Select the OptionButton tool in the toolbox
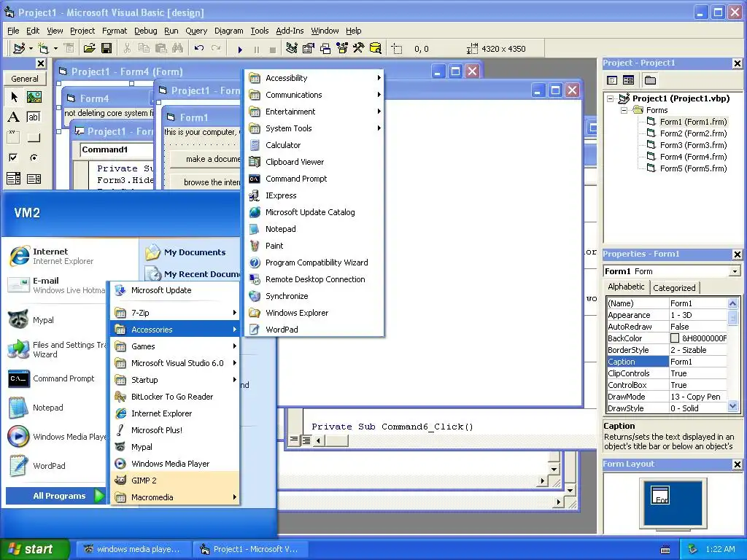 (x=34, y=157)
